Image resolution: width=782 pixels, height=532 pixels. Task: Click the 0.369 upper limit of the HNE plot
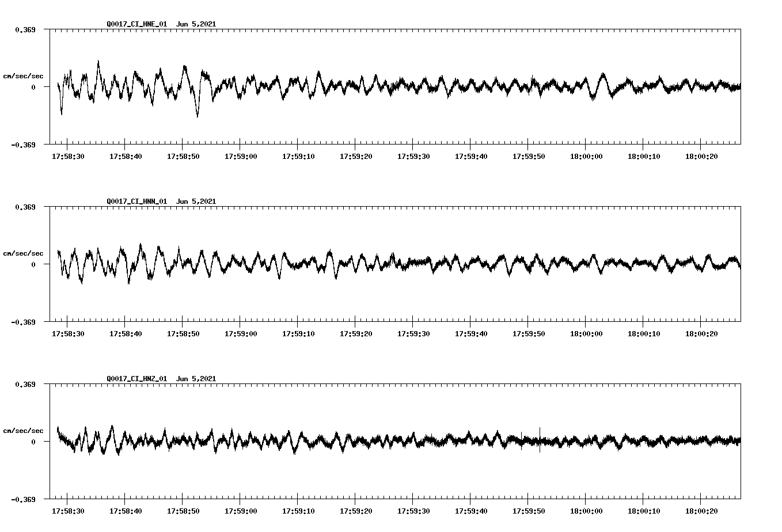click(x=25, y=29)
